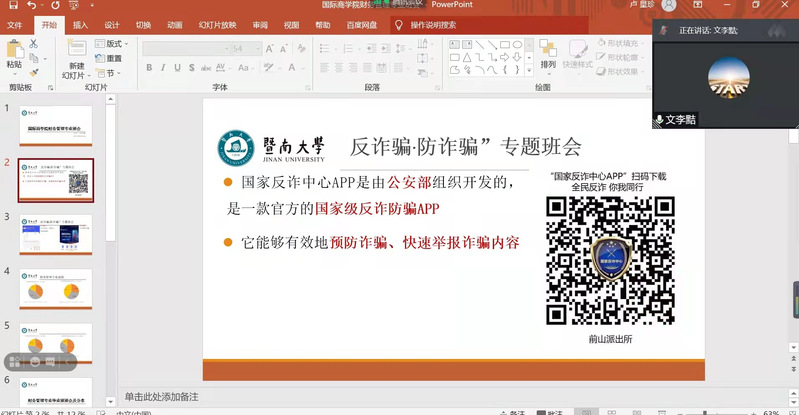Click the 重置 reset button
The height and width of the screenshot is (415, 799).
tap(109, 58)
